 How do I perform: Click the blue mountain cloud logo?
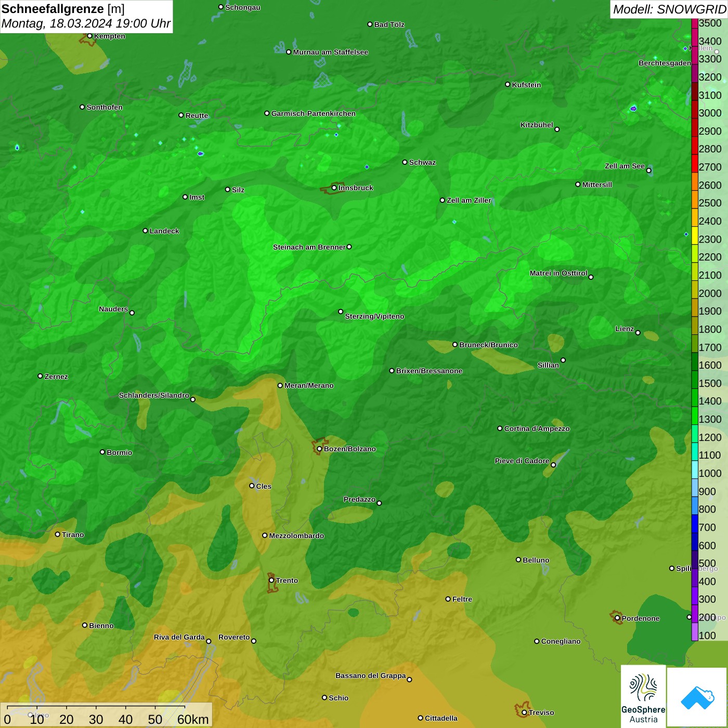(x=697, y=697)
